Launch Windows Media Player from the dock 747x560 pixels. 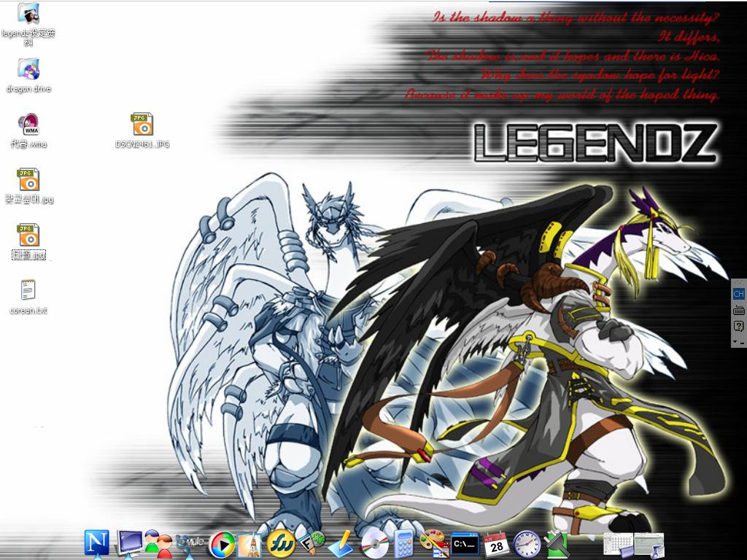pos(222,544)
